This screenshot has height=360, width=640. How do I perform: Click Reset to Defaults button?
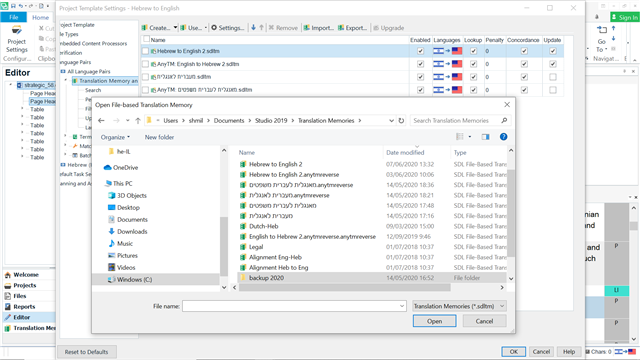point(87,352)
